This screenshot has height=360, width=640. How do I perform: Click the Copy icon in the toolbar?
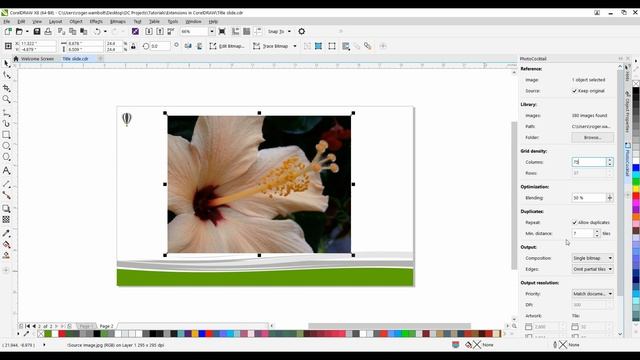tap(73, 31)
